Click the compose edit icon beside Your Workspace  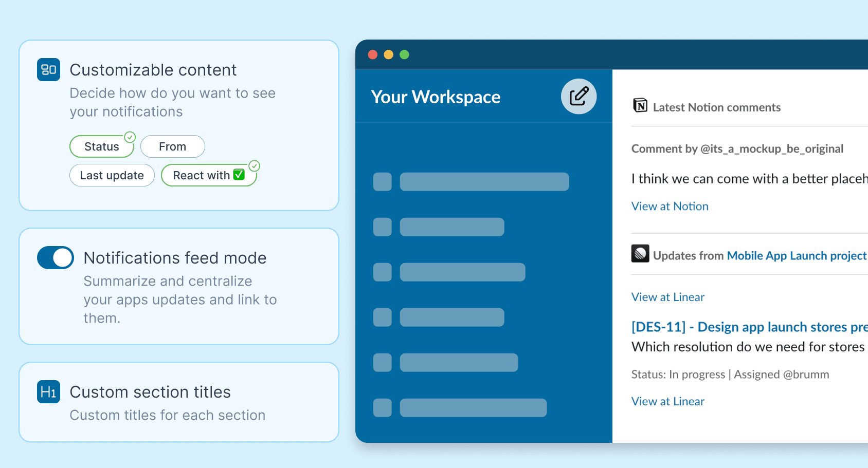(578, 97)
